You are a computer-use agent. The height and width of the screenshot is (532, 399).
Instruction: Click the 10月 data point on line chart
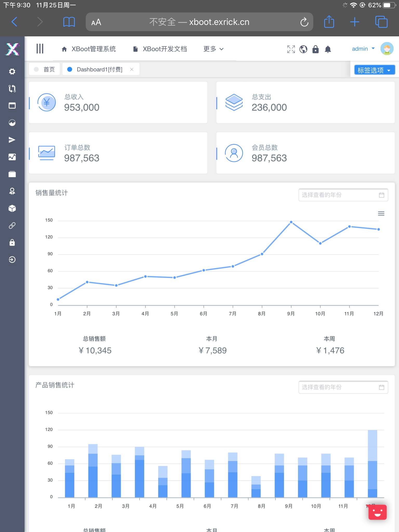pyautogui.click(x=320, y=243)
